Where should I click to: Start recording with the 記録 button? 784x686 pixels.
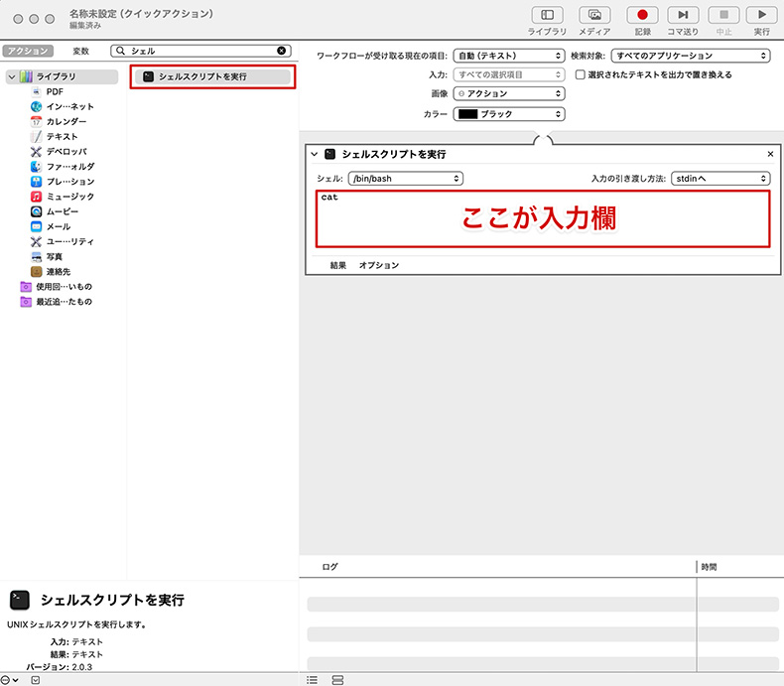642,15
